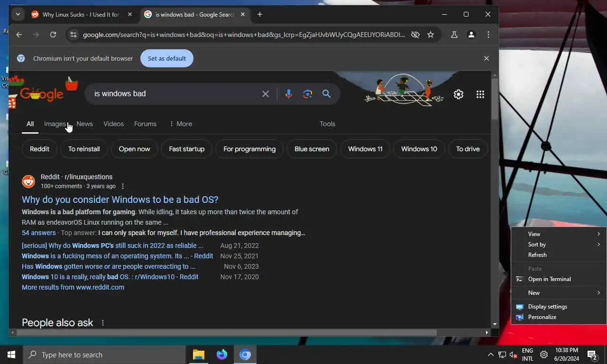Open Google quick settings gear
The image size is (607, 364).
(x=458, y=94)
